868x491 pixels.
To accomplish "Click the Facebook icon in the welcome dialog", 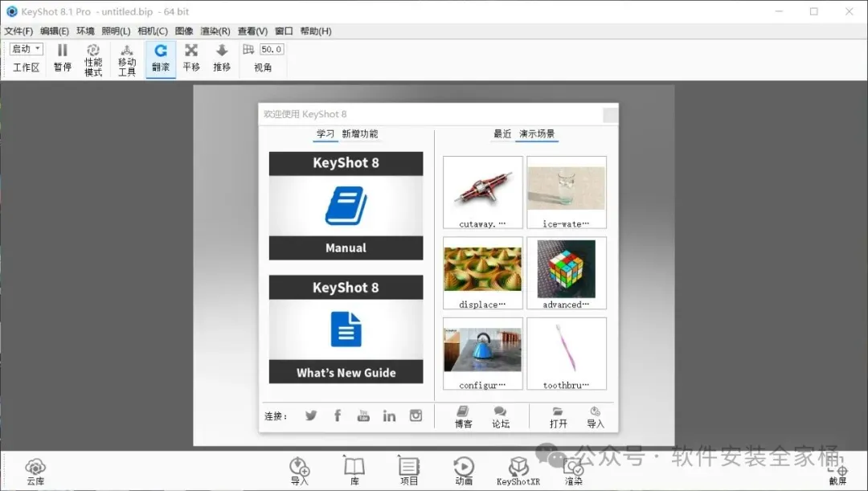I will coord(337,415).
